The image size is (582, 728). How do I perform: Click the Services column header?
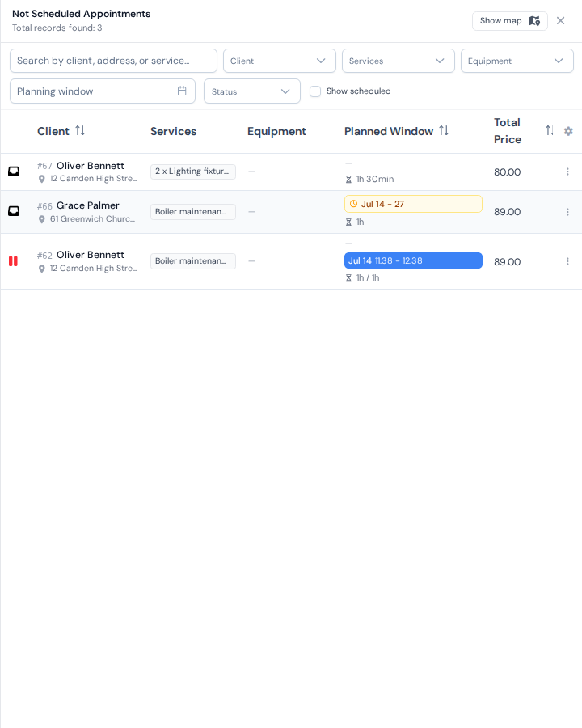click(174, 131)
